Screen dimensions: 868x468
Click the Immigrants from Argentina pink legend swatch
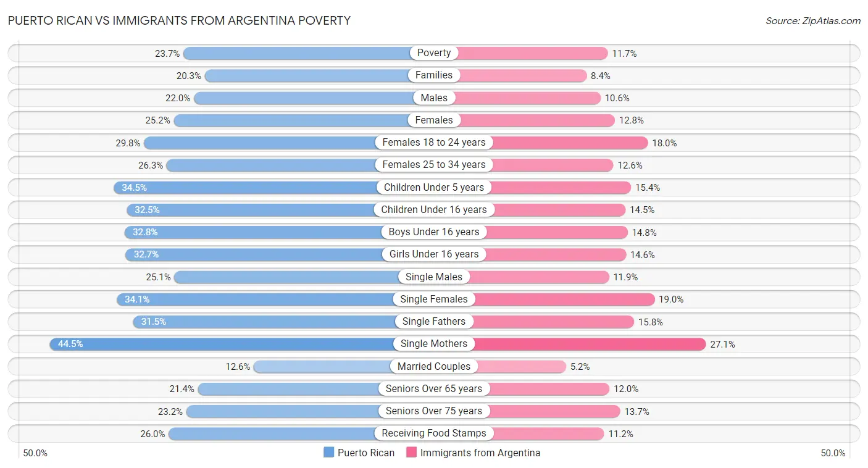click(412, 453)
